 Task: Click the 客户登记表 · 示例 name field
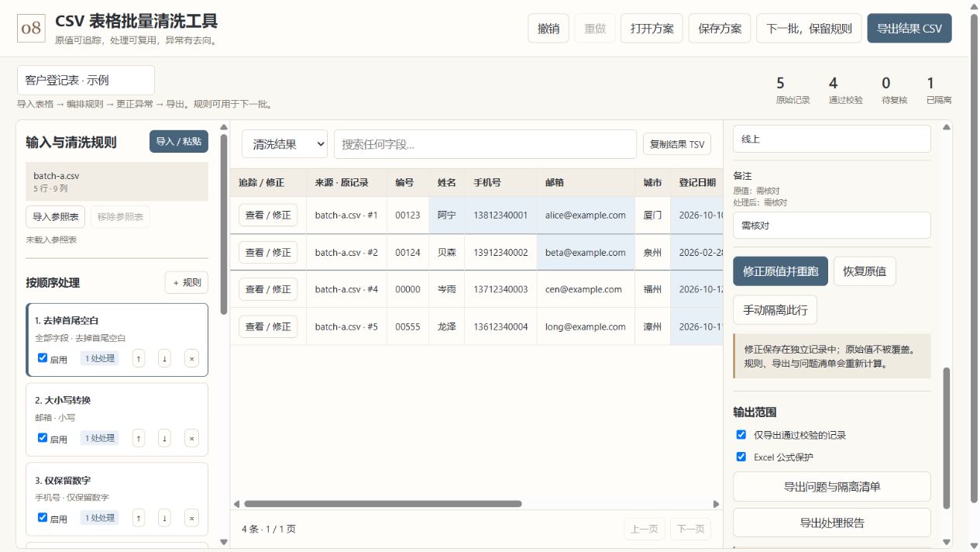86,81
